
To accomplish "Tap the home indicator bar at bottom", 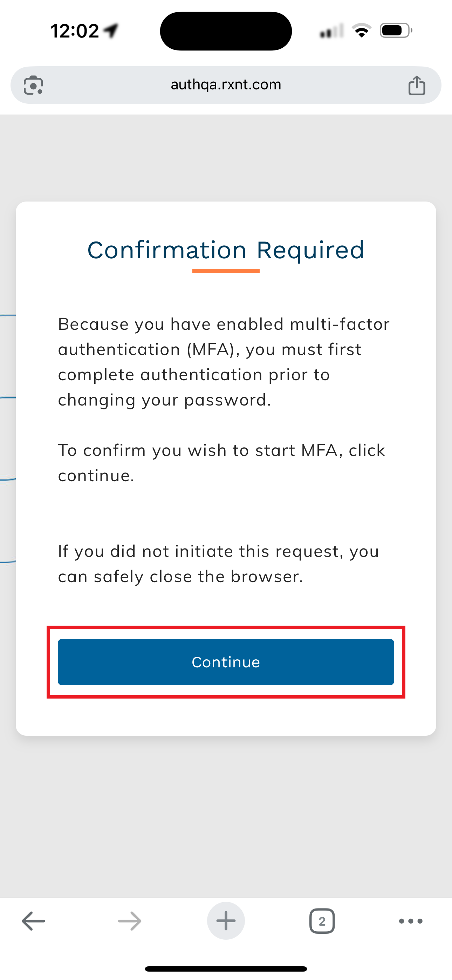I will 226,968.
